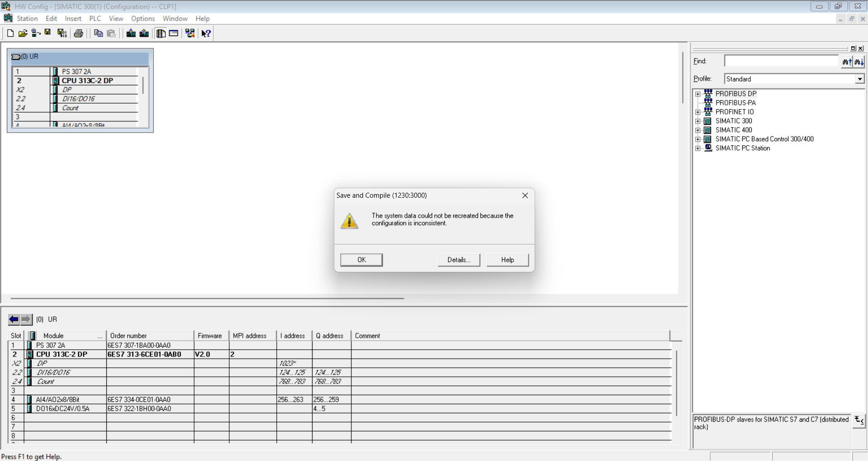The image size is (868, 461).
Task: Select SIMATIC 400 in catalog tree
Action: (734, 130)
